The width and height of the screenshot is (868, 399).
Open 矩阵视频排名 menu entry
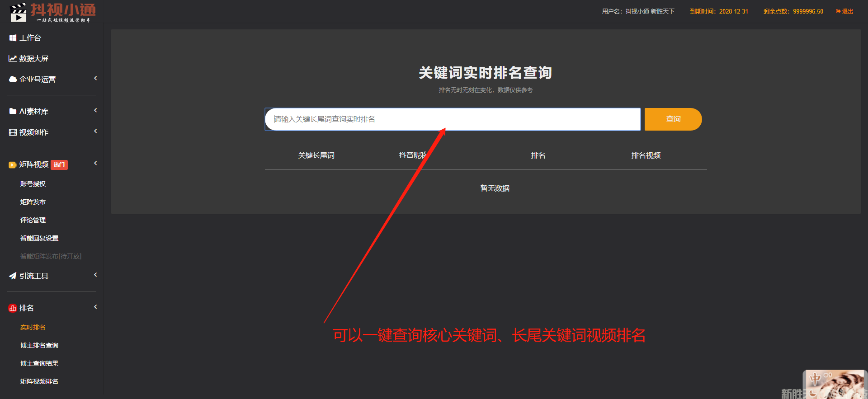pyautogui.click(x=39, y=381)
